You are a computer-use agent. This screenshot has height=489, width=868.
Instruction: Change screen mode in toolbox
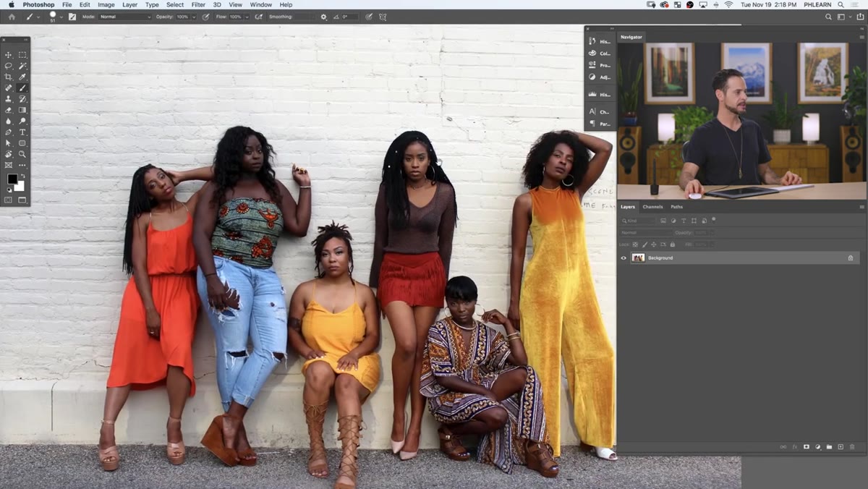(x=22, y=200)
